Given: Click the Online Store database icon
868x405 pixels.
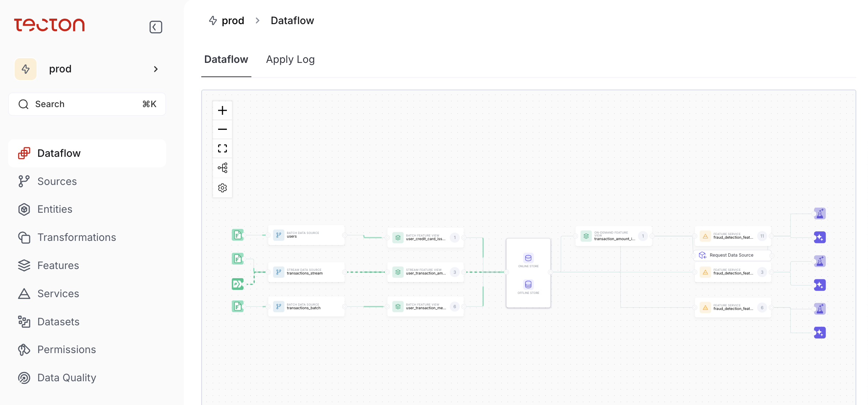Looking at the screenshot, I should point(528,258).
